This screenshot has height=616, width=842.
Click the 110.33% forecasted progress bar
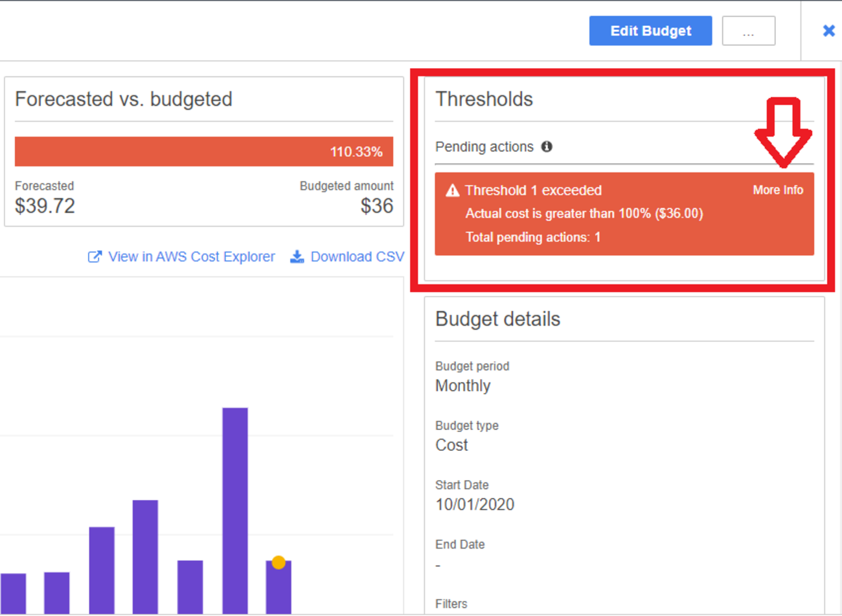tap(203, 152)
